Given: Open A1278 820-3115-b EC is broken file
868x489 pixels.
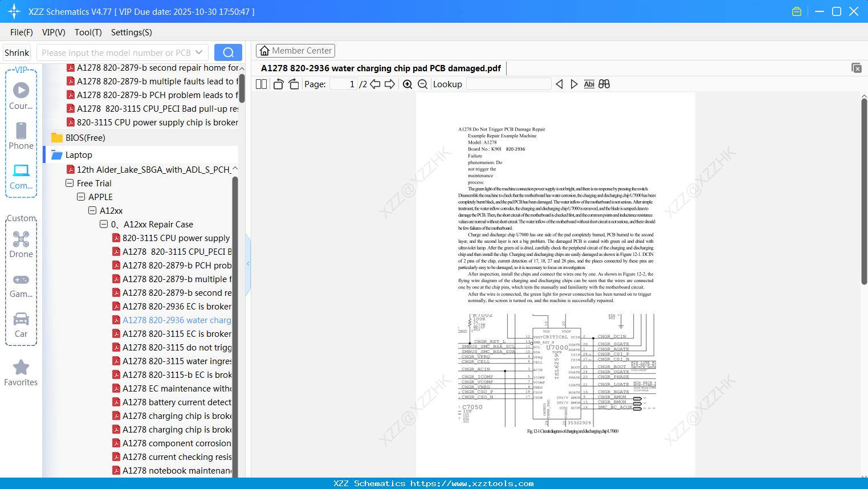Looking at the screenshot, I should (172, 375).
